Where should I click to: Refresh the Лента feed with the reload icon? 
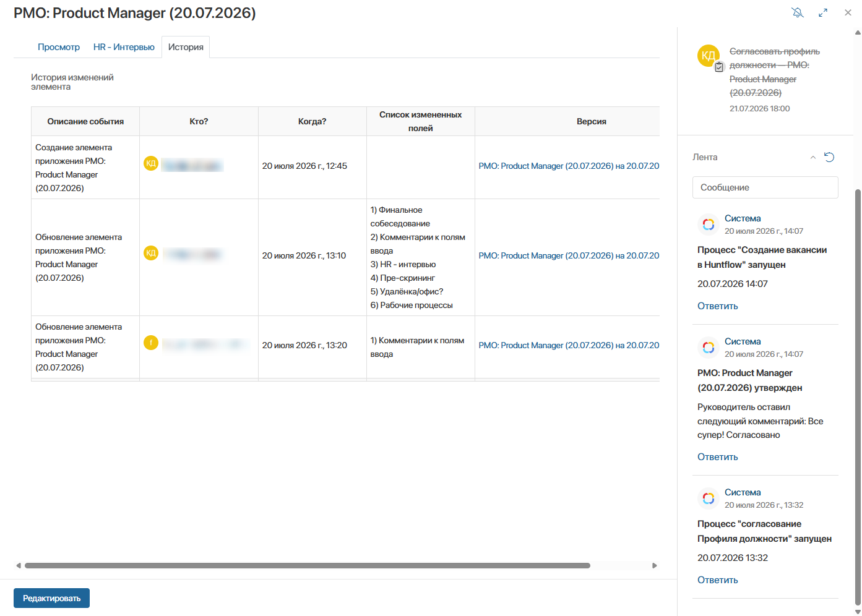click(x=830, y=157)
